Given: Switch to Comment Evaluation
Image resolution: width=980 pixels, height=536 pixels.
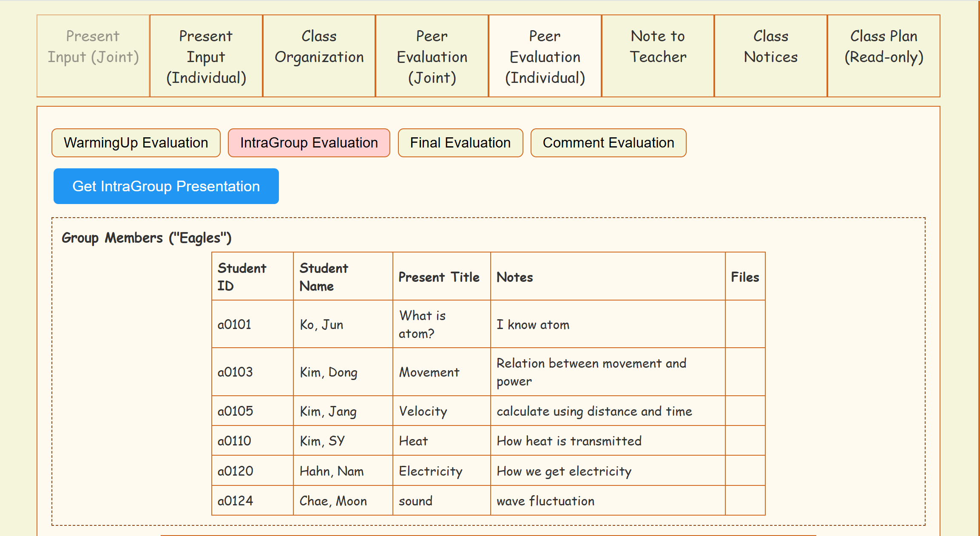Looking at the screenshot, I should pyautogui.click(x=608, y=143).
